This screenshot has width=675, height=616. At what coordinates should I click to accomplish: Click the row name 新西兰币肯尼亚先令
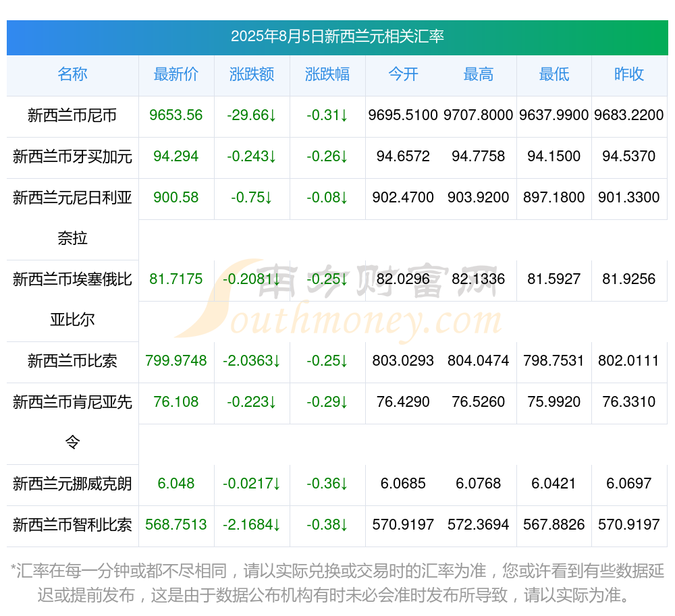(x=72, y=422)
